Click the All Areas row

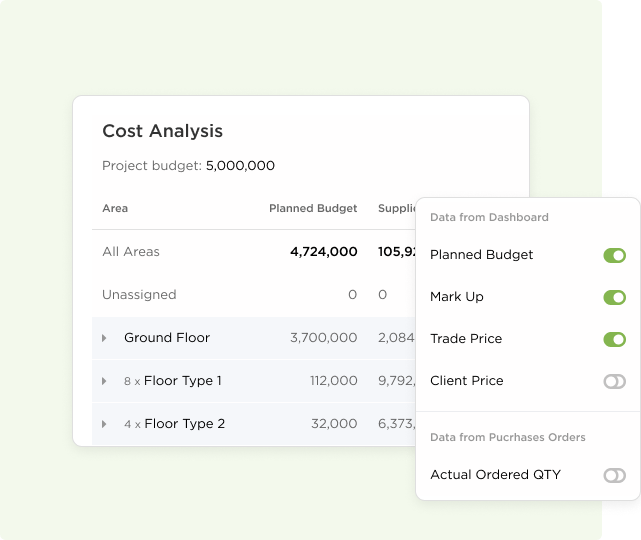click(253, 252)
